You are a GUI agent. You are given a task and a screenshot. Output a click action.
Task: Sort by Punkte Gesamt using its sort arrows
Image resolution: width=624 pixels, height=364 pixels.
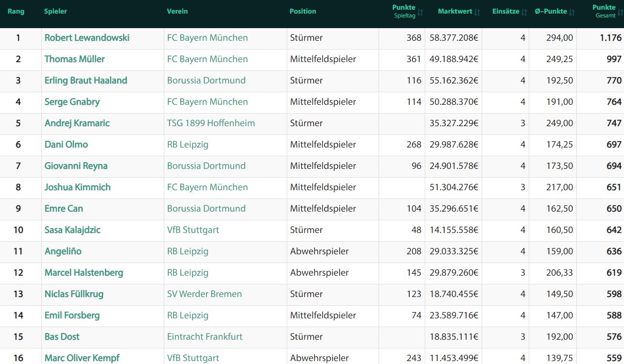[x=620, y=12]
